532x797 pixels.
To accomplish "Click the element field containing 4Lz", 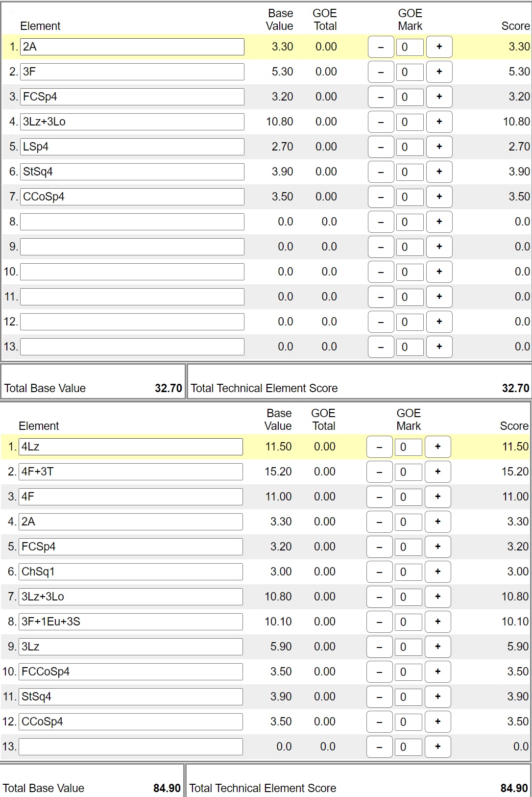I will click(131, 447).
